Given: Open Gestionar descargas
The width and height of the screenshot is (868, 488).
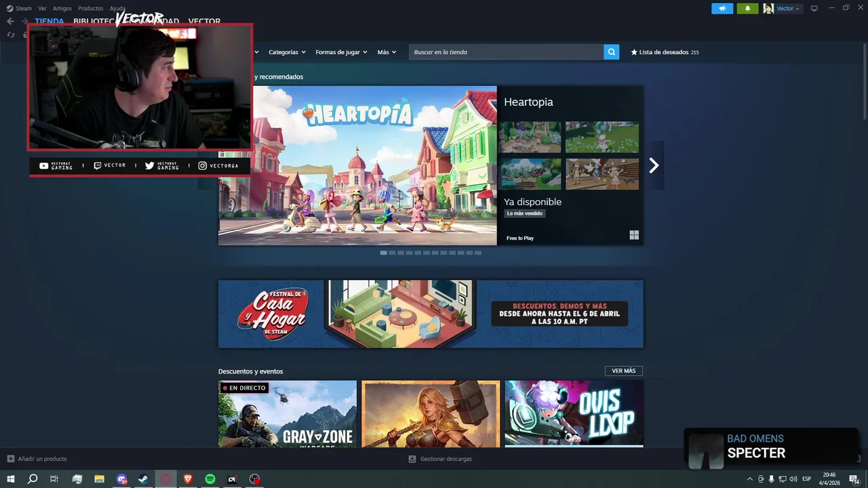Looking at the screenshot, I should (x=440, y=459).
